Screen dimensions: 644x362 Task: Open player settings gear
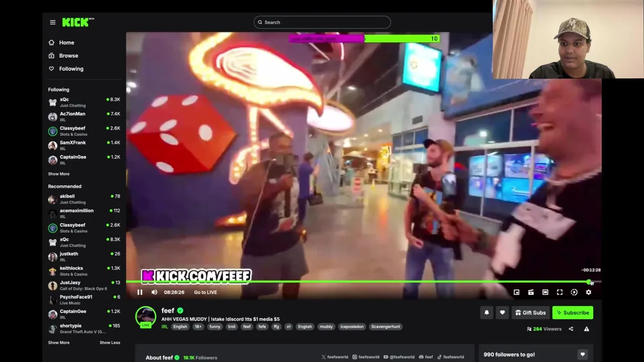tap(589, 292)
